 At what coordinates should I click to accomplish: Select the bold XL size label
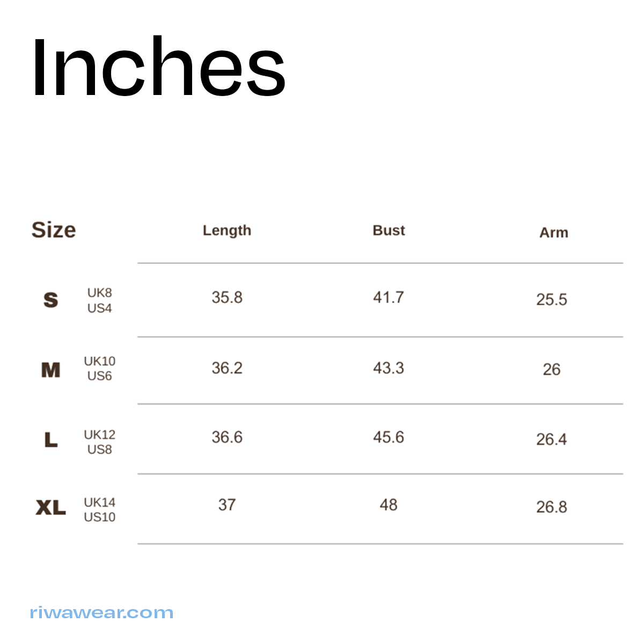coord(51,508)
